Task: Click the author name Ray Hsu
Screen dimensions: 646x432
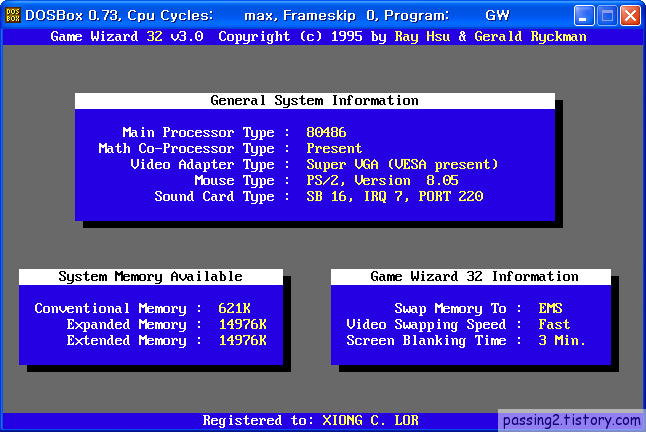Action: pyautogui.click(x=422, y=37)
